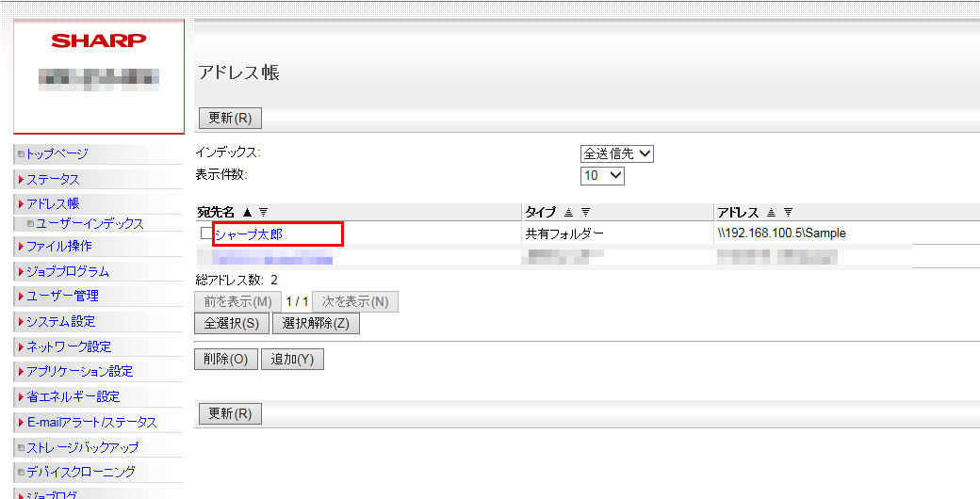Click 全選択(S) to select all
The image size is (980, 499).
pyautogui.click(x=231, y=324)
